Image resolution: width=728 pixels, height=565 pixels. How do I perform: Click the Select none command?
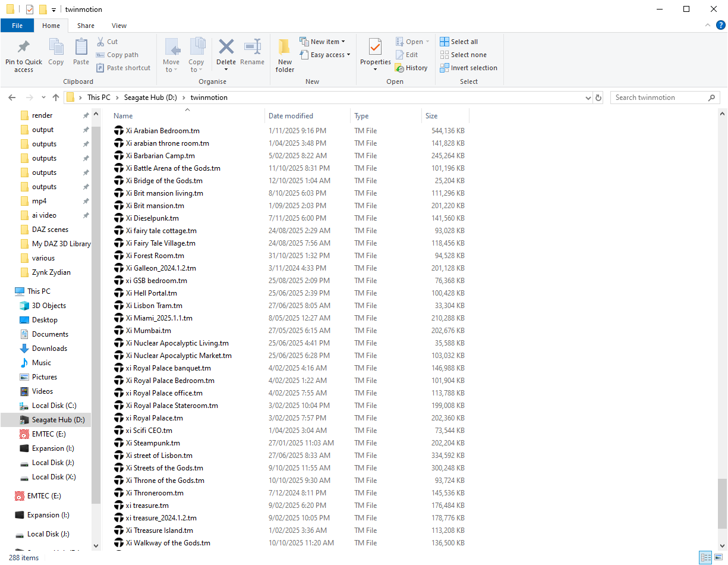463,55
